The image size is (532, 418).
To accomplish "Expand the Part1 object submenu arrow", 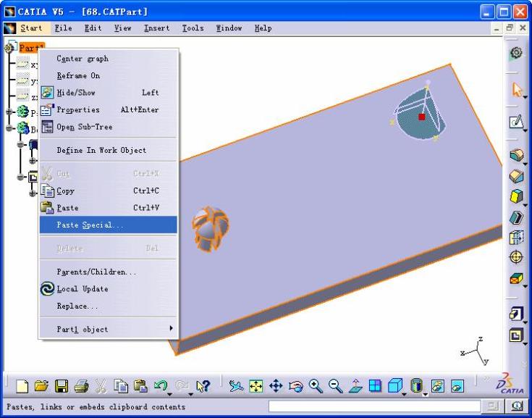I will [171, 328].
